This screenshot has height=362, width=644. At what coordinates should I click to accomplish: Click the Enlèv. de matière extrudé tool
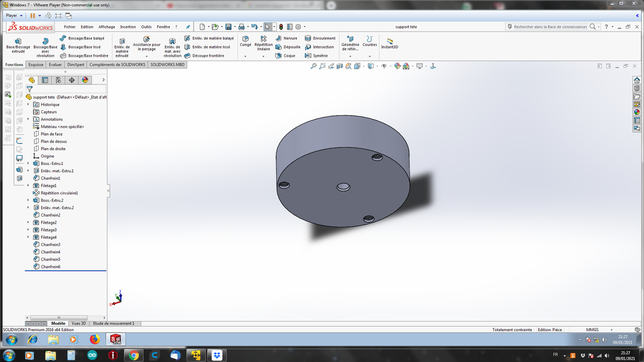point(122,48)
